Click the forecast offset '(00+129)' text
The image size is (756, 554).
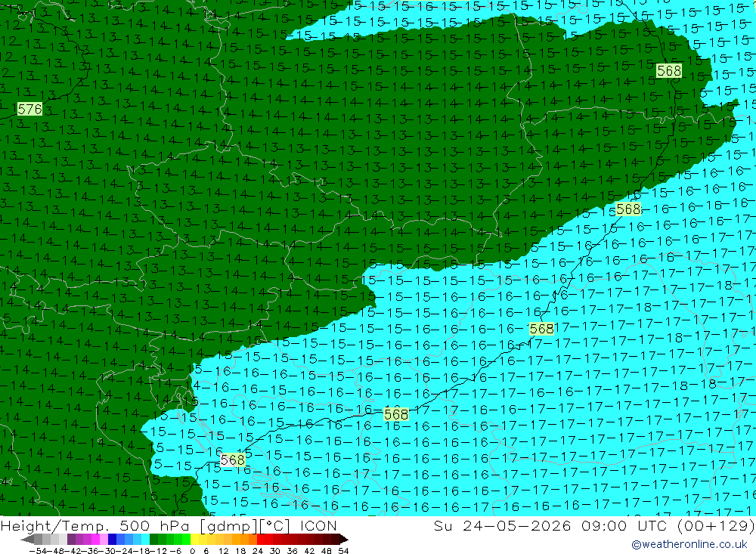715,525
